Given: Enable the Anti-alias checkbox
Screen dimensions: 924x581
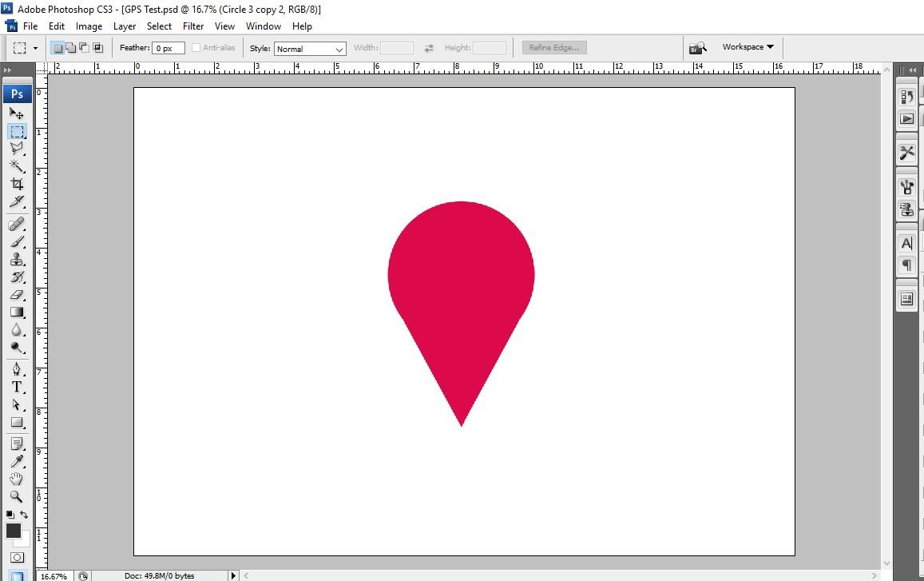Looking at the screenshot, I should tap(196, 48).
